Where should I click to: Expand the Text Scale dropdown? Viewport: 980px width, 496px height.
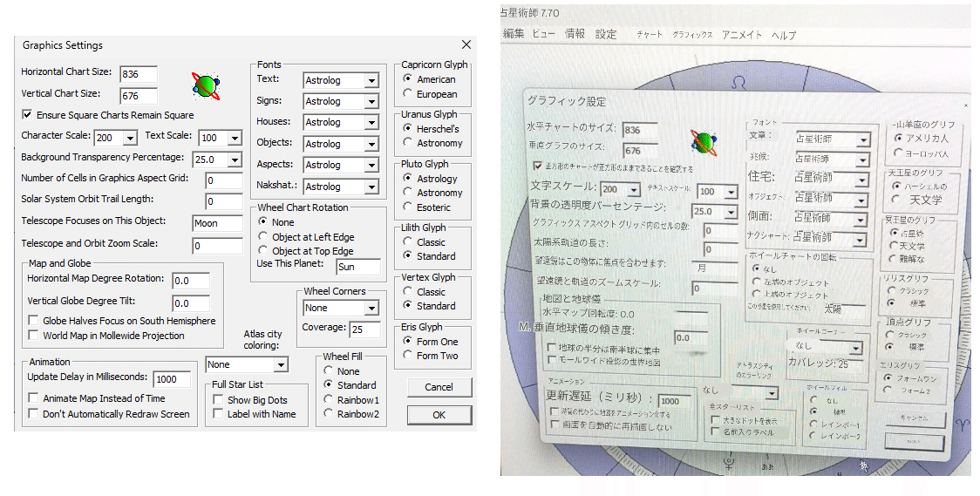[x=235, y=138]
